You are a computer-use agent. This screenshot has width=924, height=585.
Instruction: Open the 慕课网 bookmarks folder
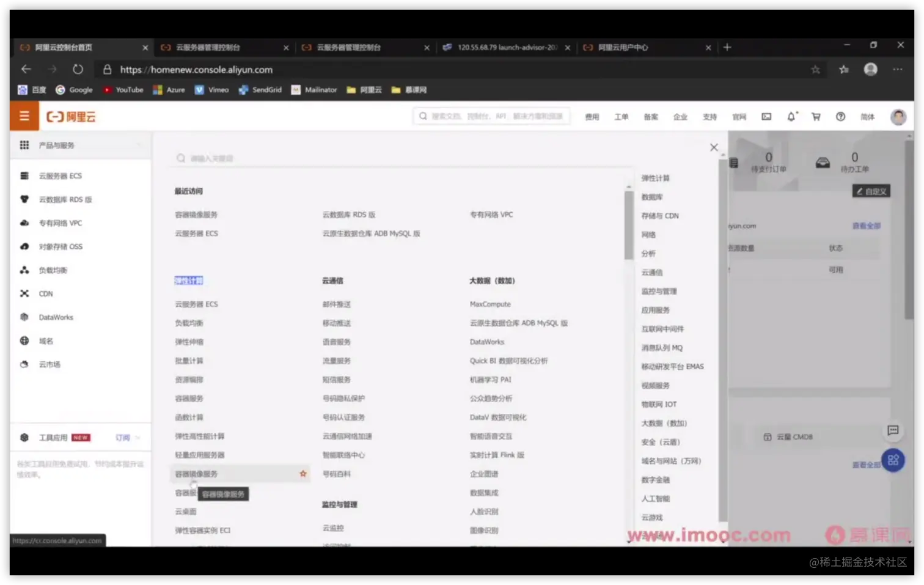409,90
